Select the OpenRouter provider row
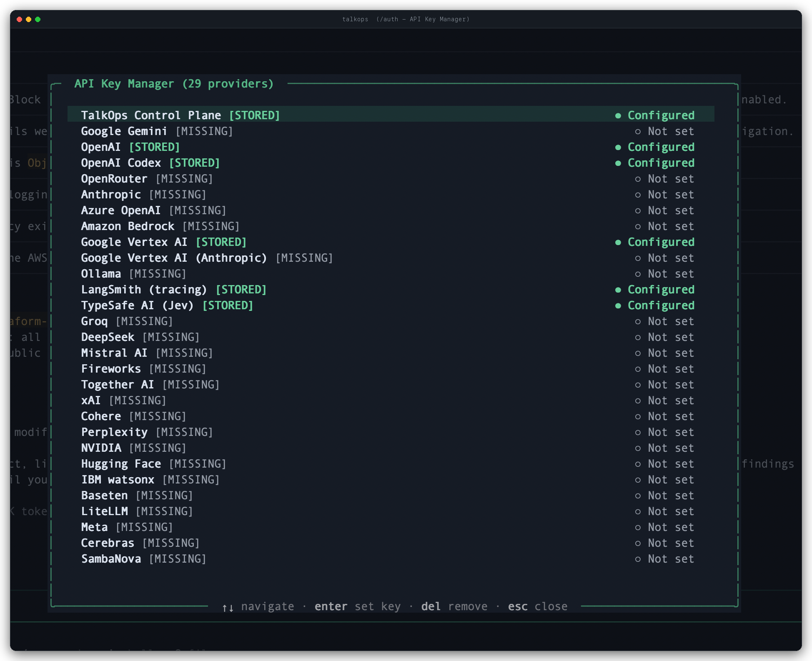This screenshot has width=812, height=661. [391, 178]
